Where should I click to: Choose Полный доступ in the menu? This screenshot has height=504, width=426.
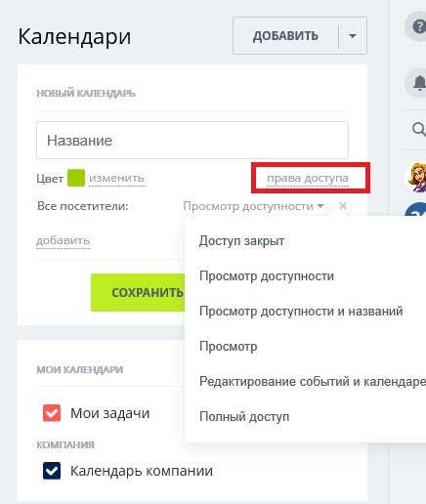click(x=244, y=417)
